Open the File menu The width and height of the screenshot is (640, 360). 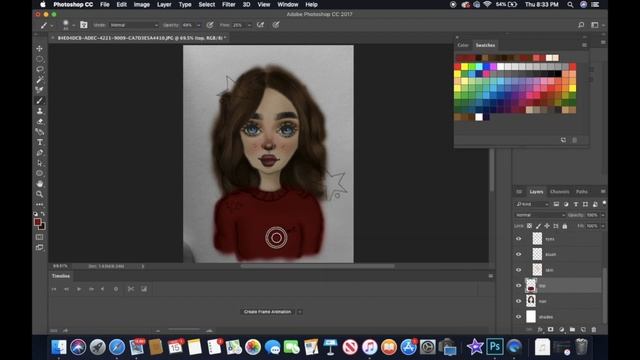105,4
